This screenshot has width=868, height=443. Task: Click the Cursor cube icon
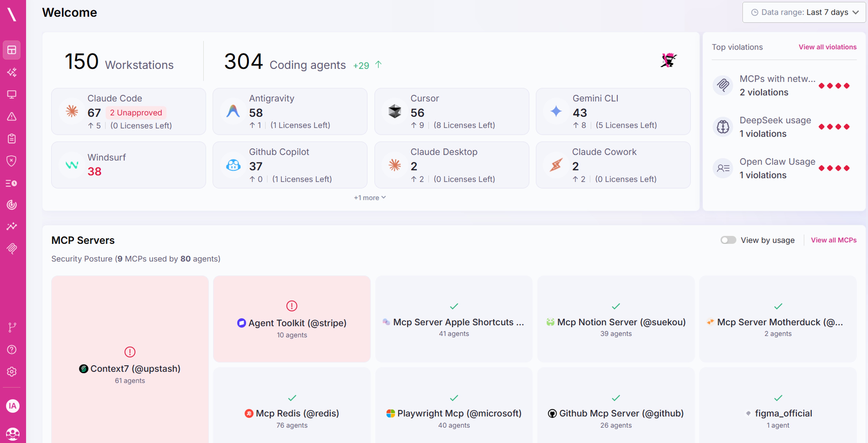[x=395, y=111]
